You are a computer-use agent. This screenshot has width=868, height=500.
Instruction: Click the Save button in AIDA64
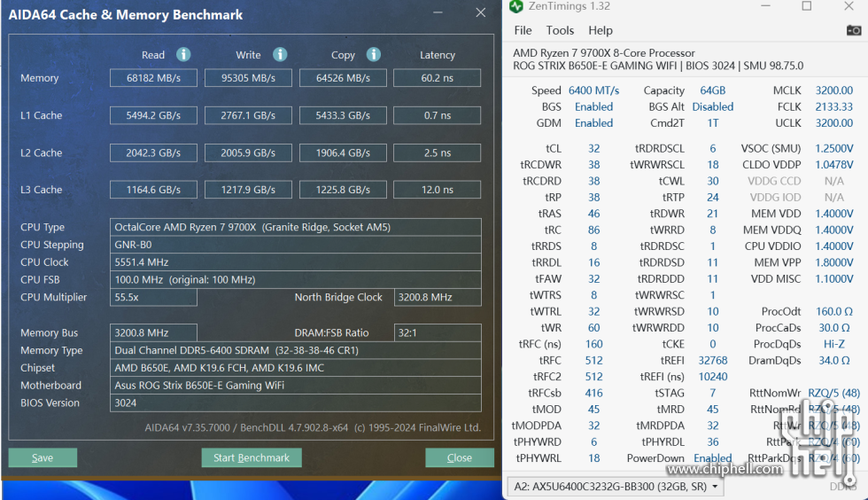(43, 457)
